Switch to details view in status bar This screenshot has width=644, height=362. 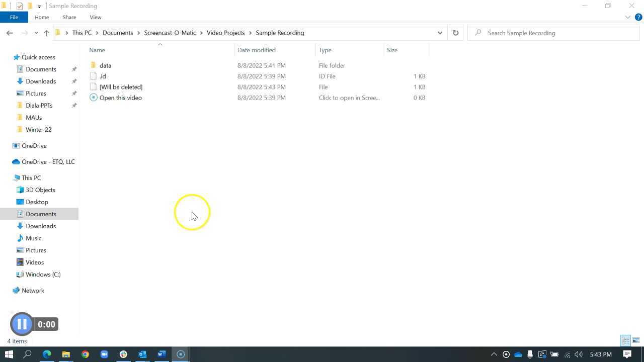click(625, 340)
